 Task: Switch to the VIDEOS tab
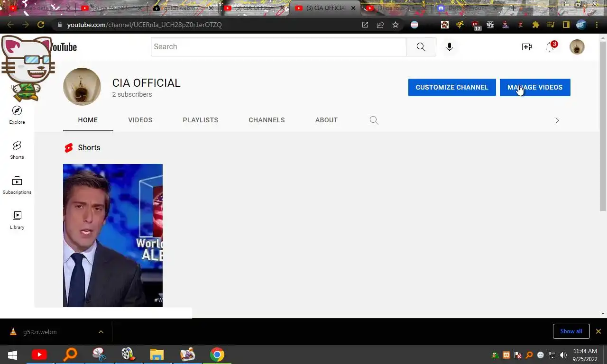[x=140, y=120]
